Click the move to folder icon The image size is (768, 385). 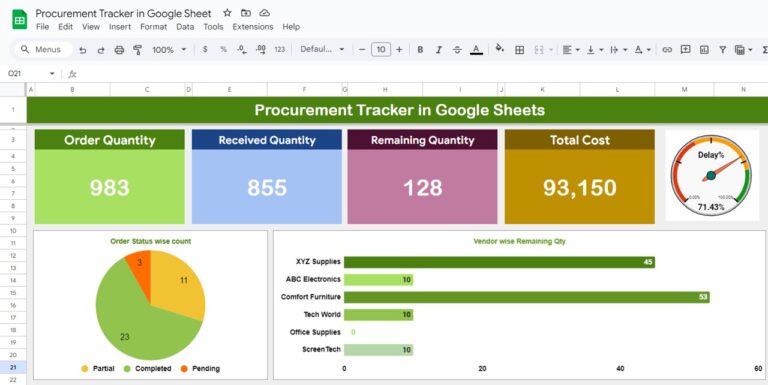246,13
